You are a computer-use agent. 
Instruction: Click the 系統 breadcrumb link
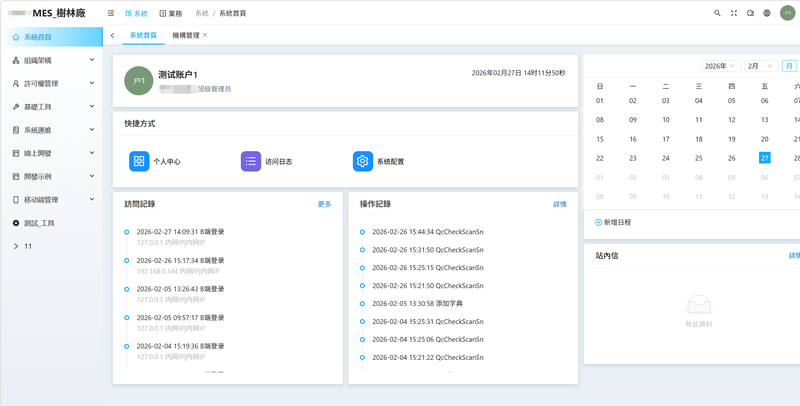(202, 14)
